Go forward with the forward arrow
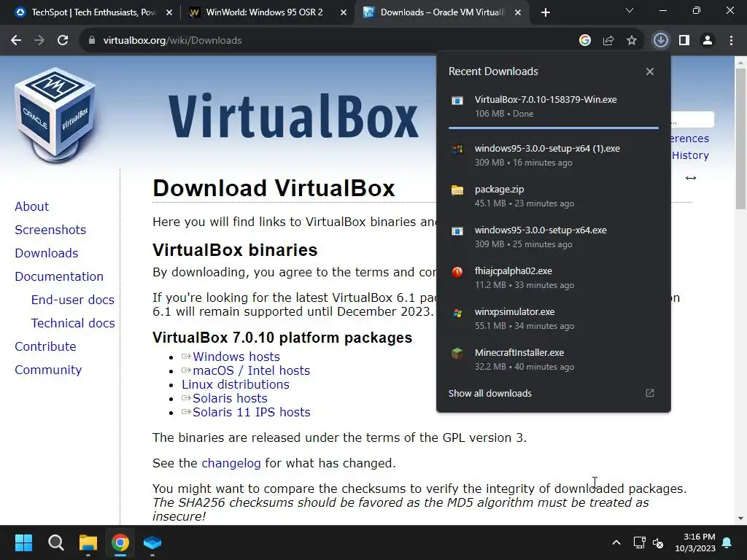Viewport: 747px width, 560px height. (39, 41)
